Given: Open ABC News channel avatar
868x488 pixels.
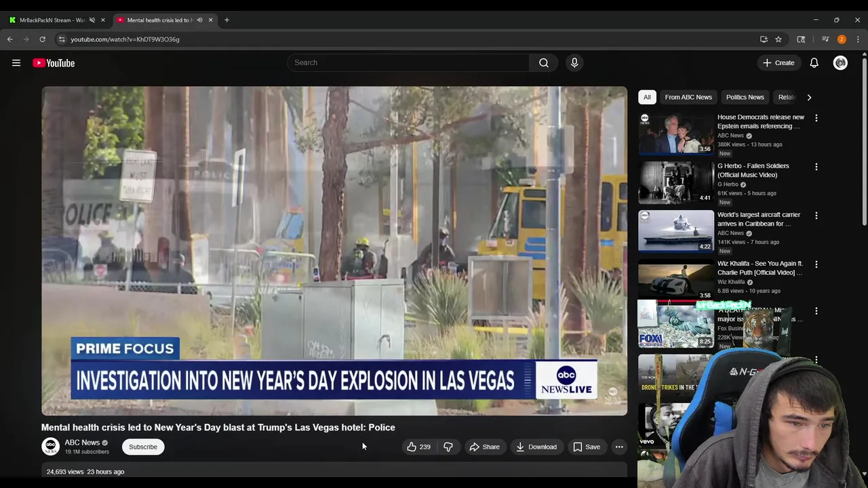Looking at the screenshot, I should 50,447.
